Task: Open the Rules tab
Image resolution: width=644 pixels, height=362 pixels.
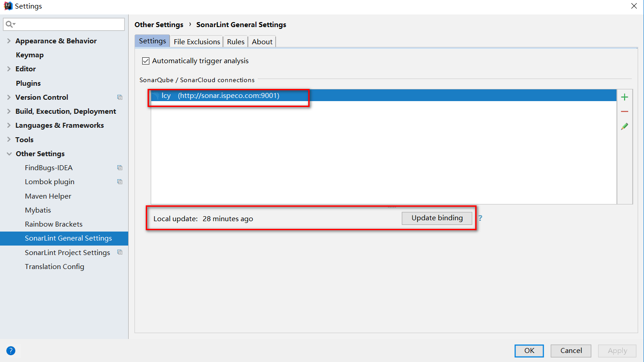Action: 236,42
